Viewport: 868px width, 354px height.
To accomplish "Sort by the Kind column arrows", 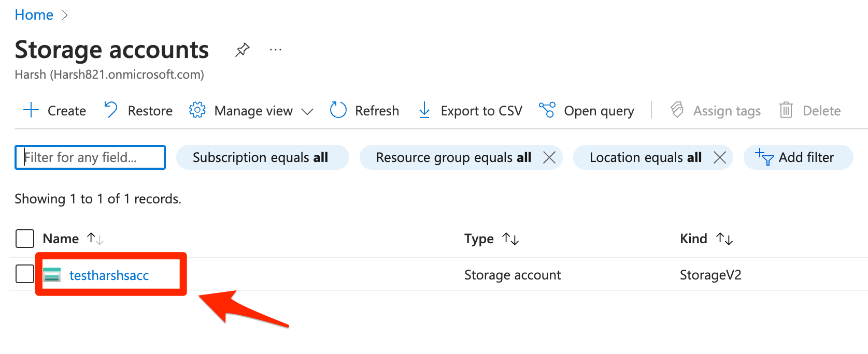I will click(x=724, y=239).
